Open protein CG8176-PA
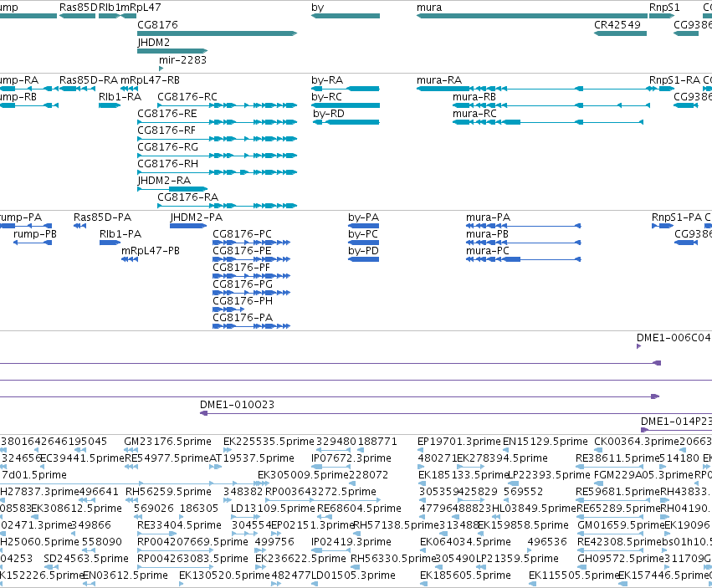 [x=252, y=326]
